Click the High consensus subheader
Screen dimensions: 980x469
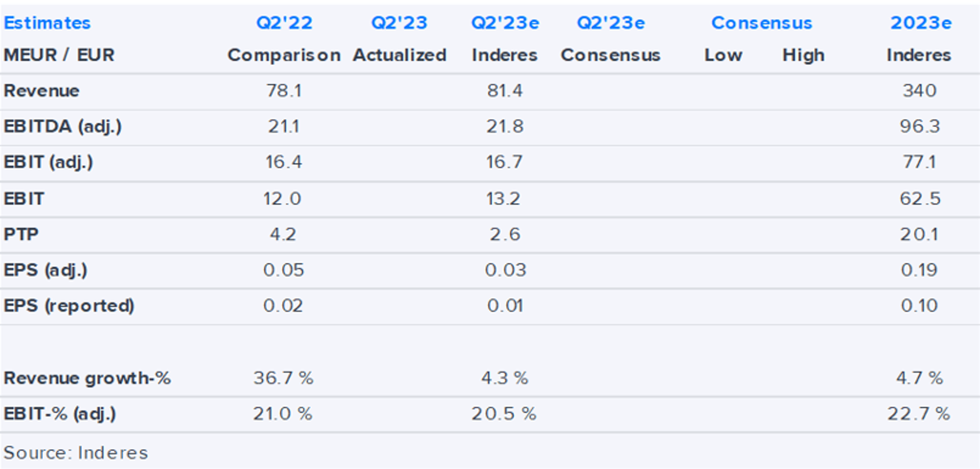click(x=803, y=55)
